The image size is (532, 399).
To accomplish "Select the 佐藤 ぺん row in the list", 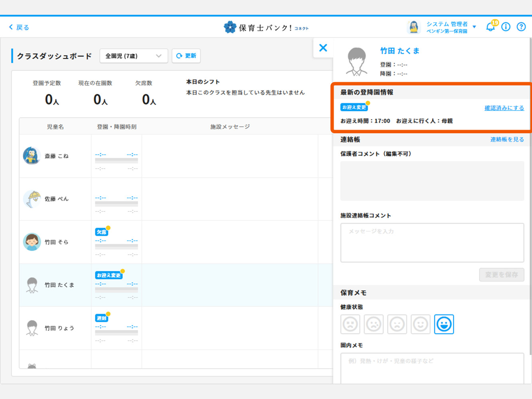I will coord(56,199).
